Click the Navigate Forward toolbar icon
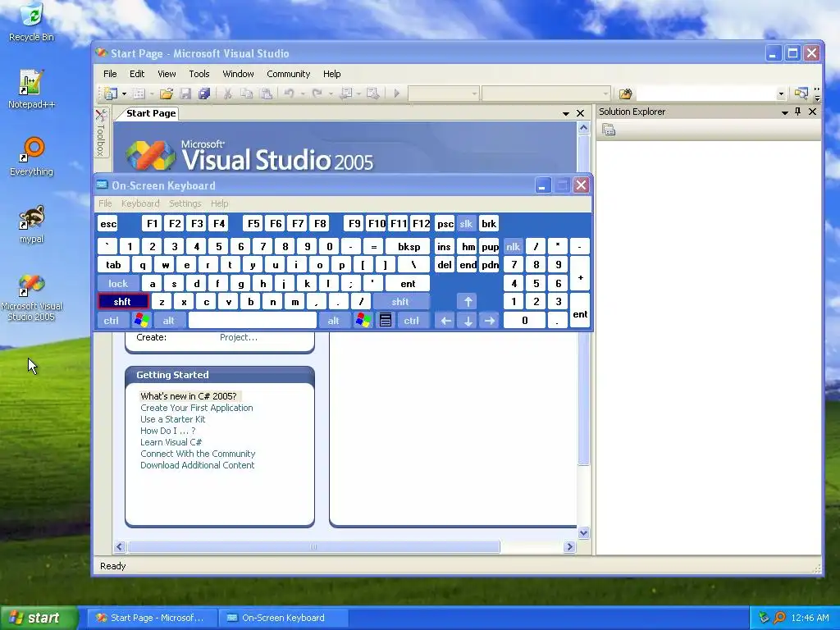 [373, 94]
